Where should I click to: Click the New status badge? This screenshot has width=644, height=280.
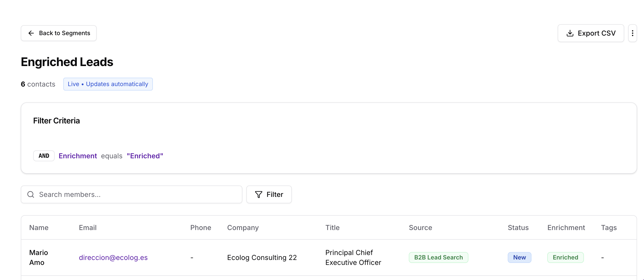519,257
